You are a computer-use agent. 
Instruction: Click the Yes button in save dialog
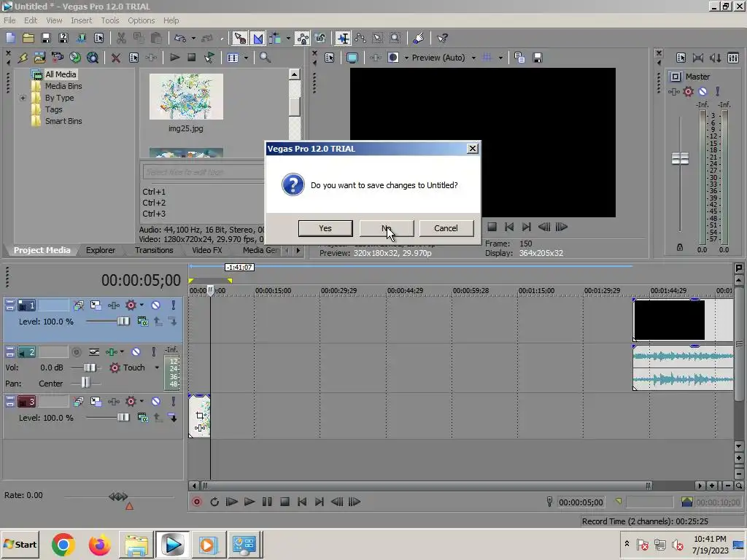tap(325, 228)
